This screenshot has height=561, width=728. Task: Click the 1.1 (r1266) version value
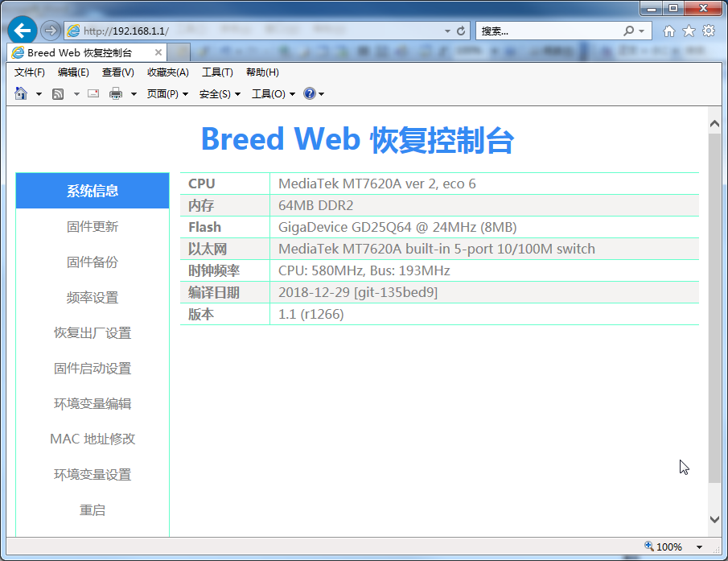point(311,315)
